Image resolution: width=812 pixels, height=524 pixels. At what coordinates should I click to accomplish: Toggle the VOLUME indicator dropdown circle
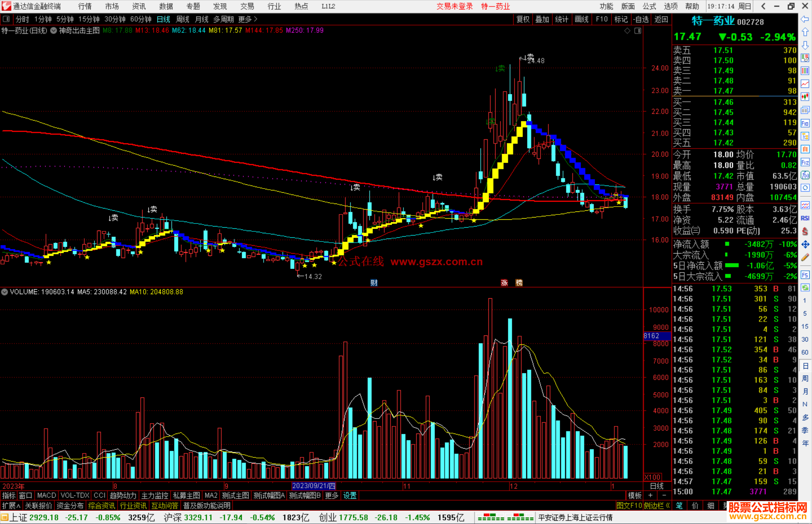pyautogui.click(x=5, y=292)
